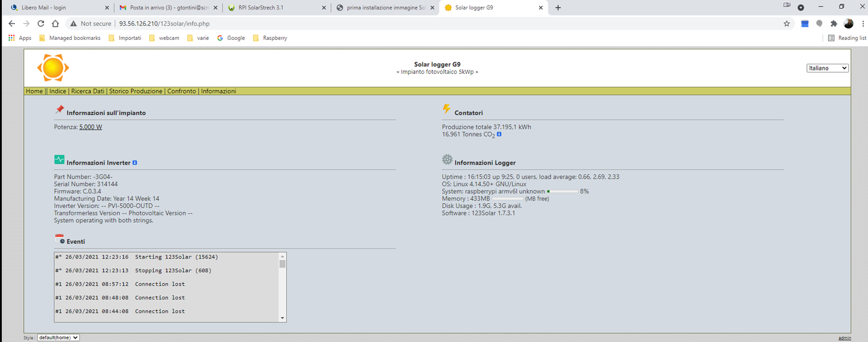Click the Memory MB free usage bar

pyautogui.click(x=507, y=198)
